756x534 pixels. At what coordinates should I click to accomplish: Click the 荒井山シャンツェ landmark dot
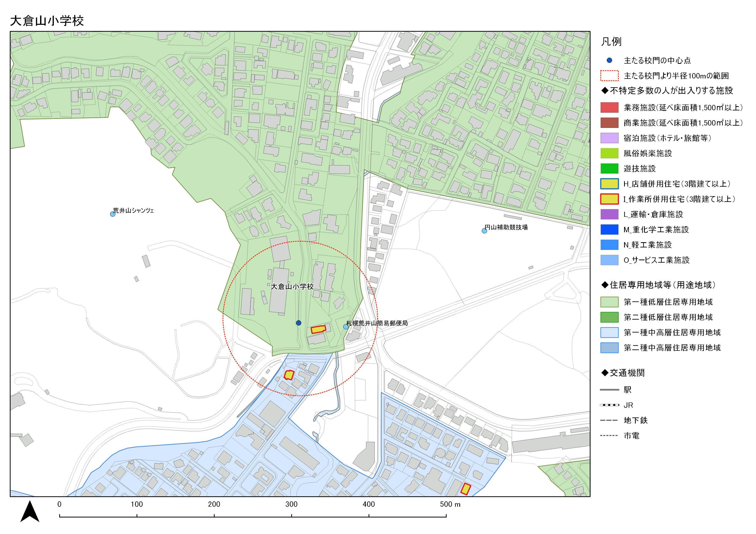coord(113,214)
